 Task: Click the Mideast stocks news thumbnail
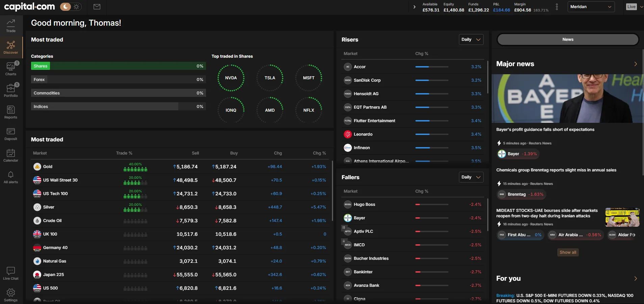pos(622,217)
